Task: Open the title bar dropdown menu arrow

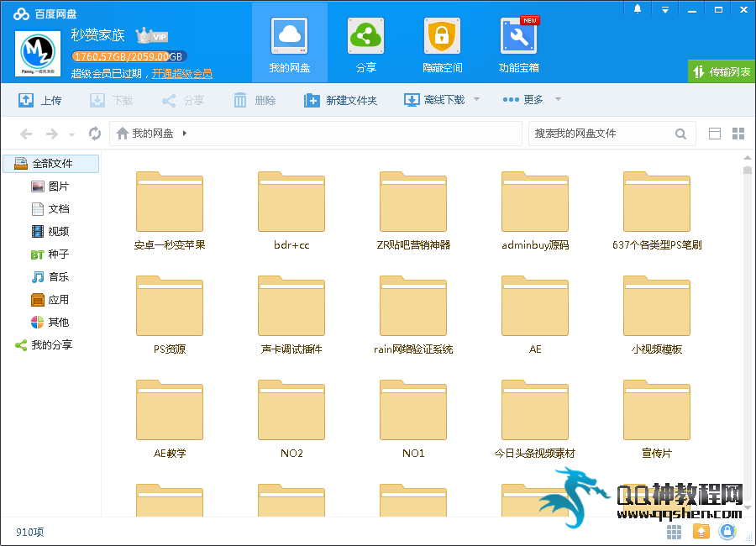Action: (x=665, y=9)
